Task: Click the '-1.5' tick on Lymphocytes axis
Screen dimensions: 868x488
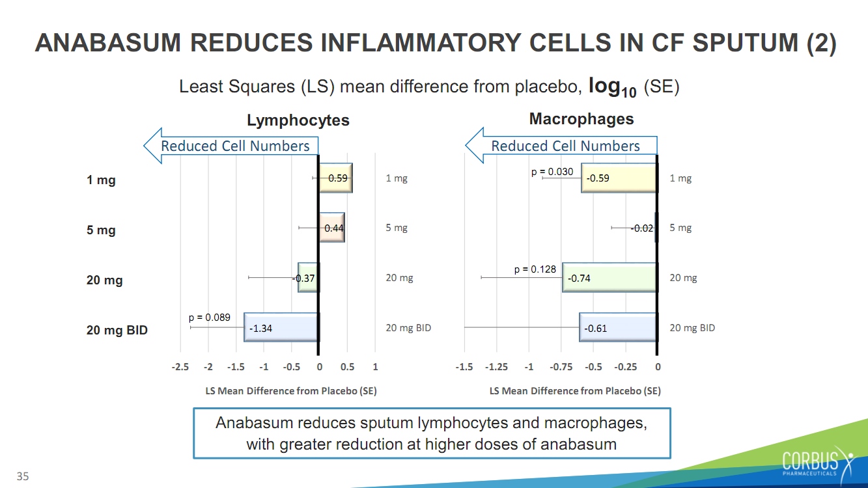Action: [x=236, y=367]
